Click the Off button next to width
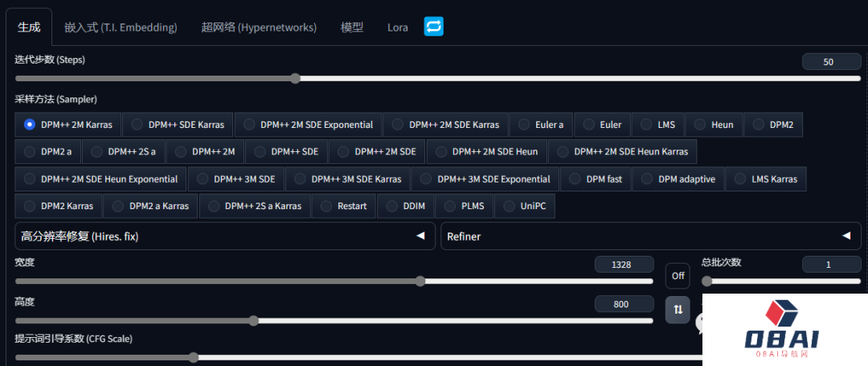Image resolution: width=868 pixels, height=366 pixels. click(x=678, y=276)
